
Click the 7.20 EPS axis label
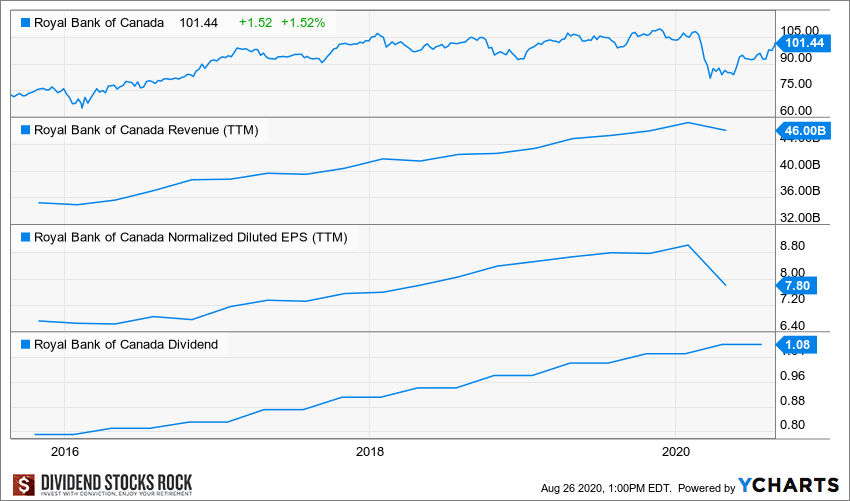coord(793,299)
